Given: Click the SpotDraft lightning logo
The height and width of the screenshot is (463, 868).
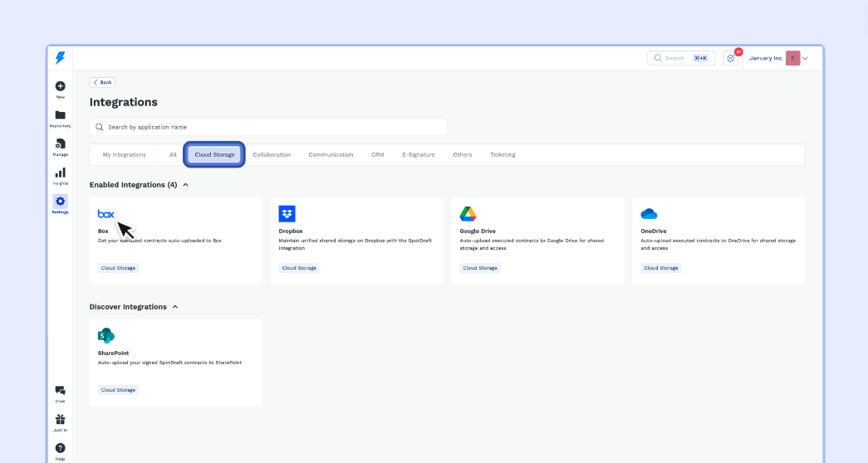Looking at the screenshot, I should 60,58.
